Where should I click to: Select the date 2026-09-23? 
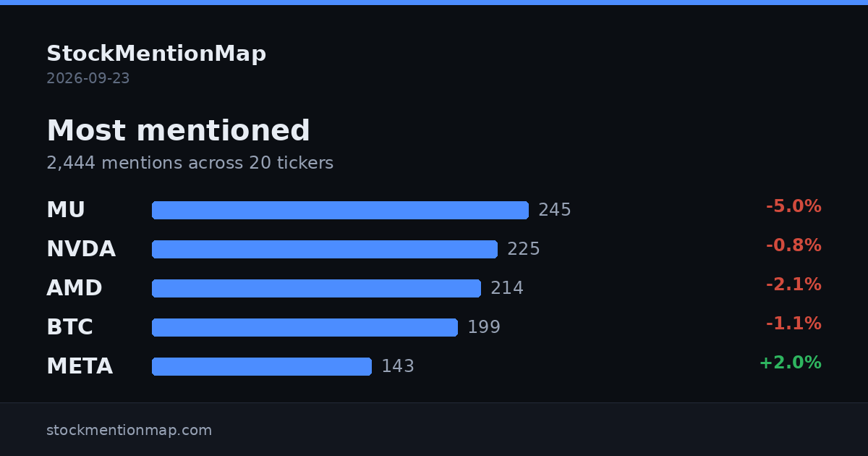[x=88, y=78]
